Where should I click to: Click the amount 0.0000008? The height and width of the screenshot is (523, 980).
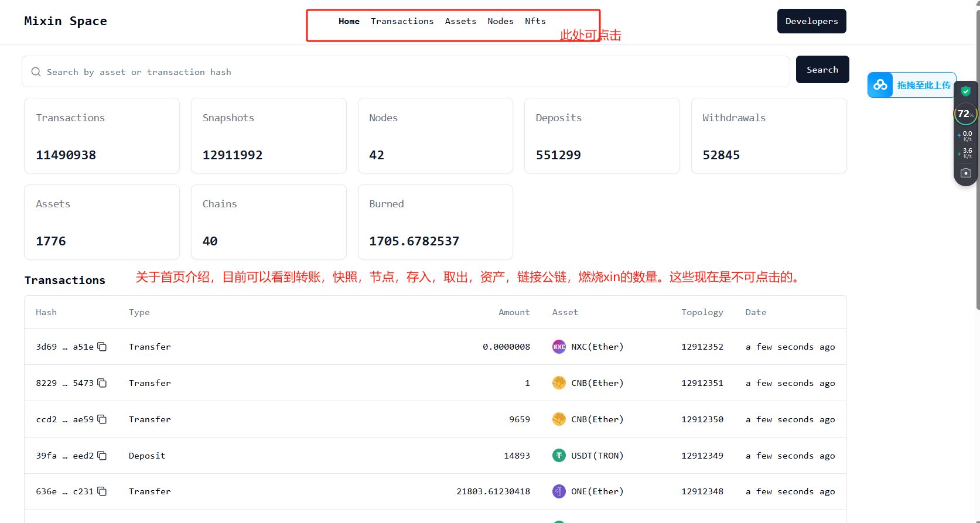tap(506, 347)
